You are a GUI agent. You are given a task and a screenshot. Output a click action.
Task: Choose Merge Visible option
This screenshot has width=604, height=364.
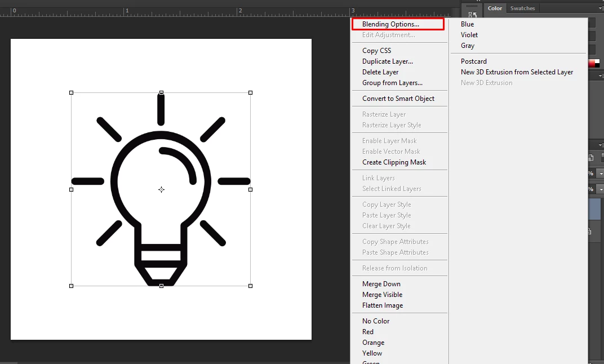click(382, 295)
